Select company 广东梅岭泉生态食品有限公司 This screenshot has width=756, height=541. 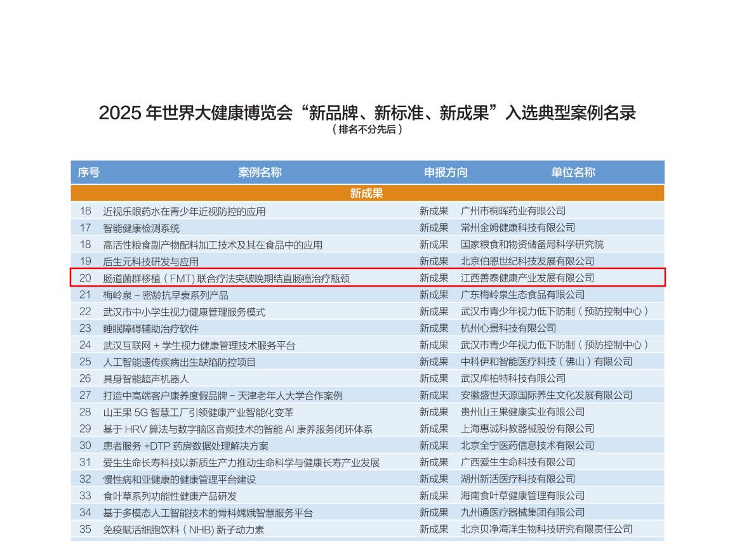522,294
